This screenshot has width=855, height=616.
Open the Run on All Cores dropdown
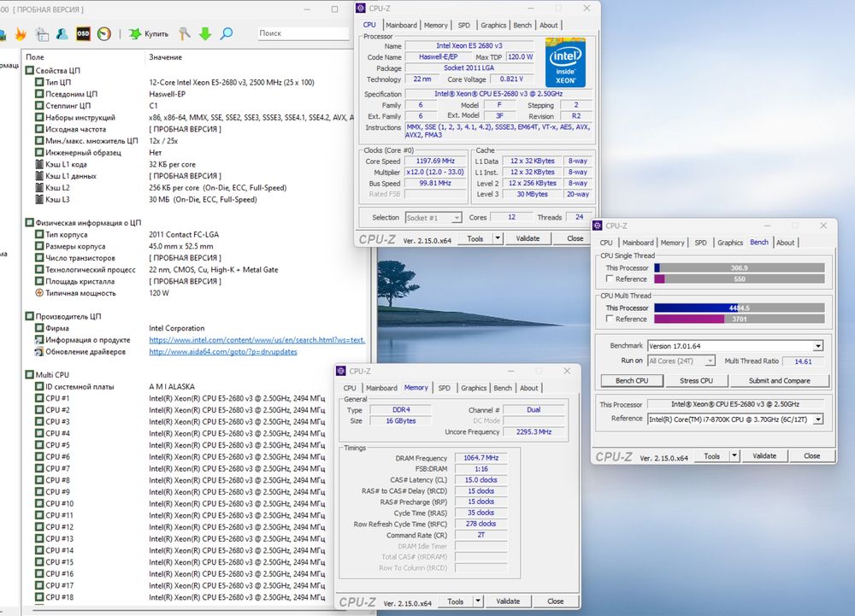[x=710, y=361]
